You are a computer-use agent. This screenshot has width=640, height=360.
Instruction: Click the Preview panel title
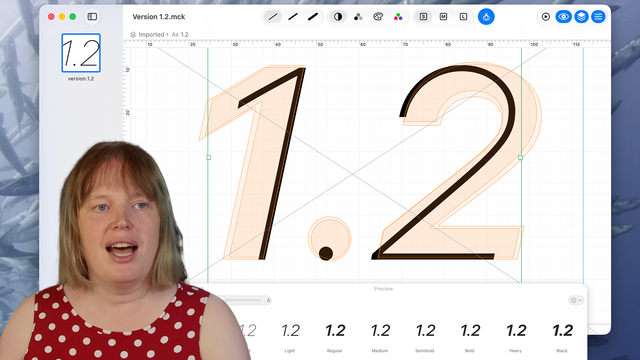point(383,289)
